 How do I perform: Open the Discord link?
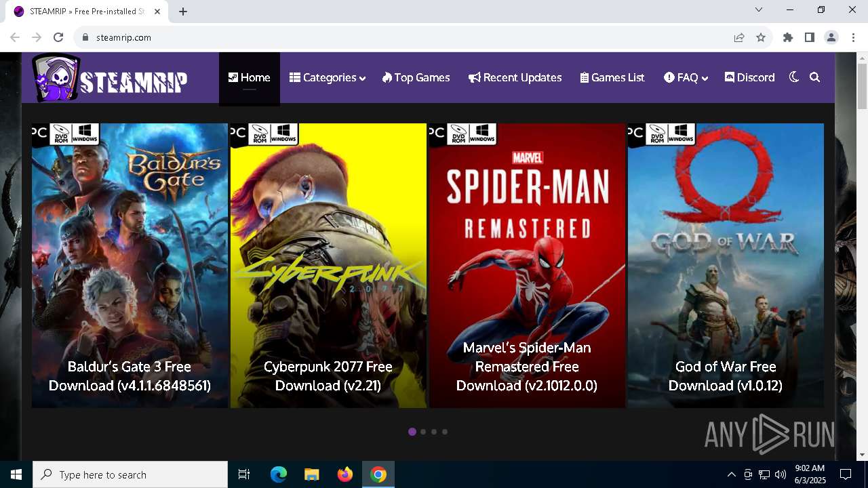point(749,78)
